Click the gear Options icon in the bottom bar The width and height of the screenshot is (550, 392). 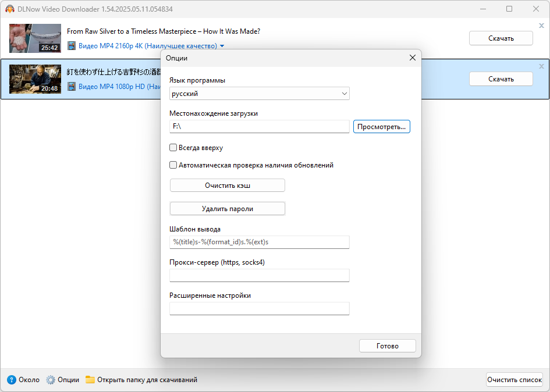(51, 380)
